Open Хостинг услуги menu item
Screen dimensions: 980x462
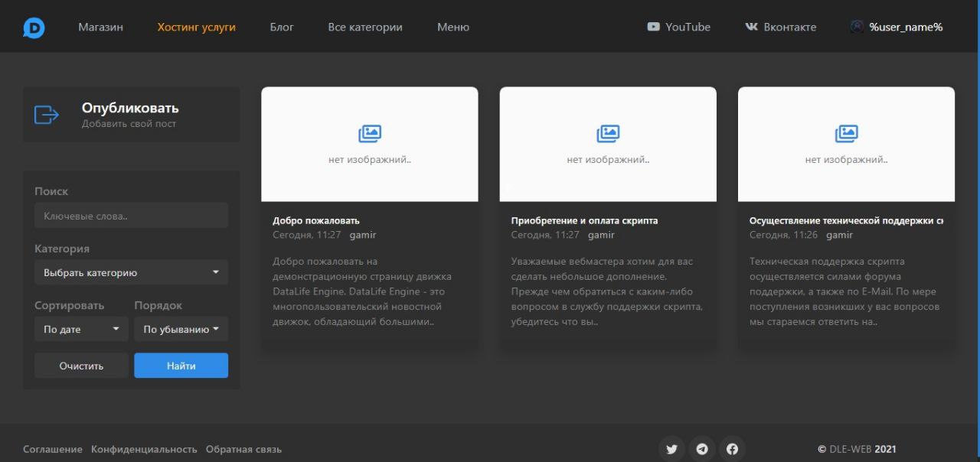[x=197, y=27]
